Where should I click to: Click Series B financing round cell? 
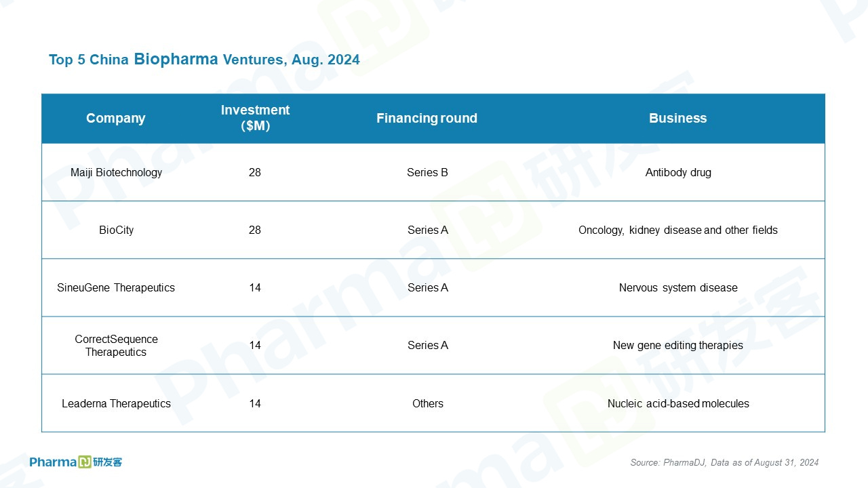pos(427,172)
